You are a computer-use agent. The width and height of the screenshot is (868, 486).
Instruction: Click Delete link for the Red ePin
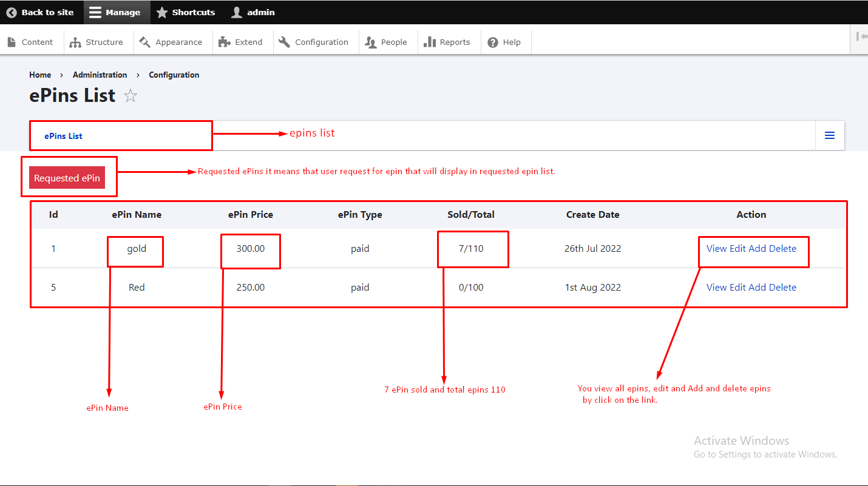782,288
